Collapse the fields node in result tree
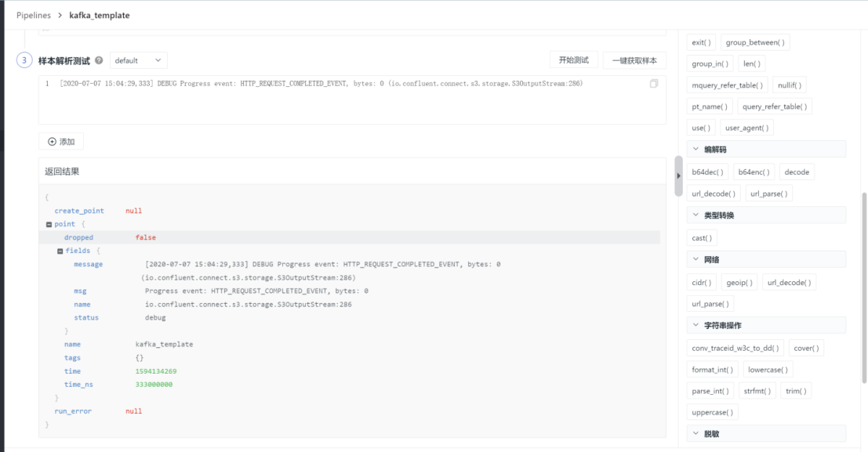The width and height of the screenshot is (868, 452). [60, 251]
